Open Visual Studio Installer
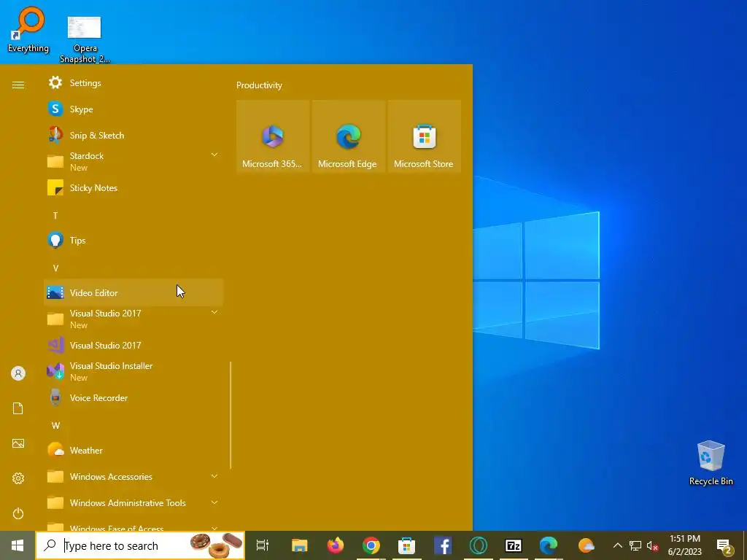The height and width of the screenshot is (560, 747). 133,371
